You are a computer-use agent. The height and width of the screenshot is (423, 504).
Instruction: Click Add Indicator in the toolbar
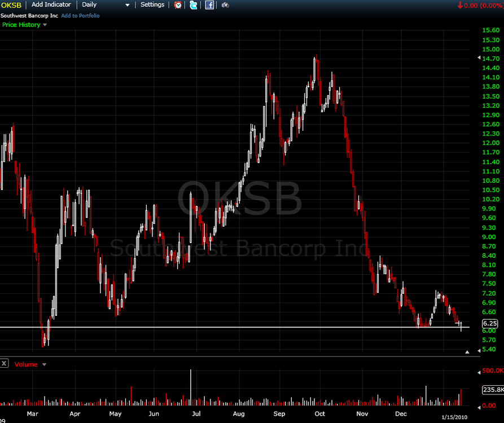pyautogui.click(x=51, y=5)
